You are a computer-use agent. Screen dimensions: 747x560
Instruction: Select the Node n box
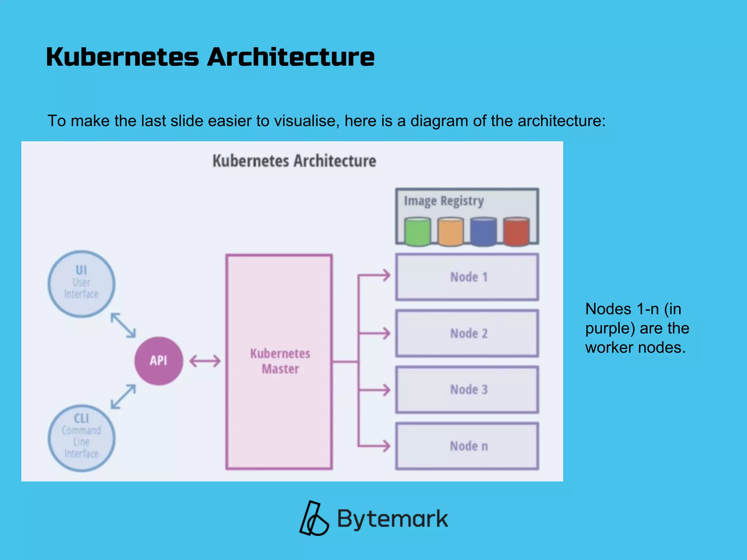point(467,446)
